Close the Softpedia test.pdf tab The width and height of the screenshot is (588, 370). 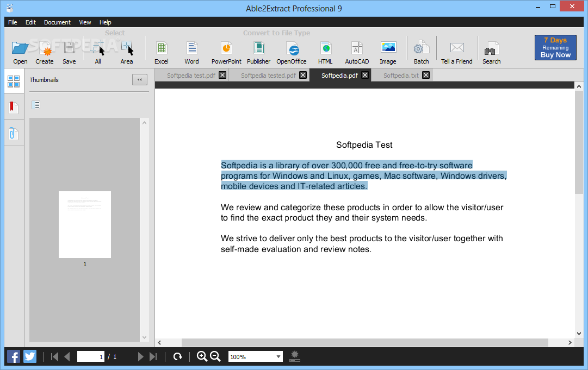click(x=222, y=76)
